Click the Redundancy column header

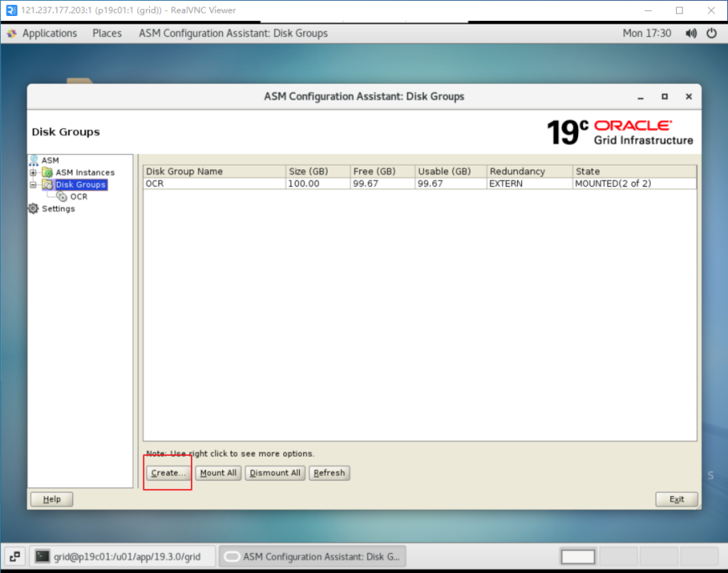pos(529,172)
